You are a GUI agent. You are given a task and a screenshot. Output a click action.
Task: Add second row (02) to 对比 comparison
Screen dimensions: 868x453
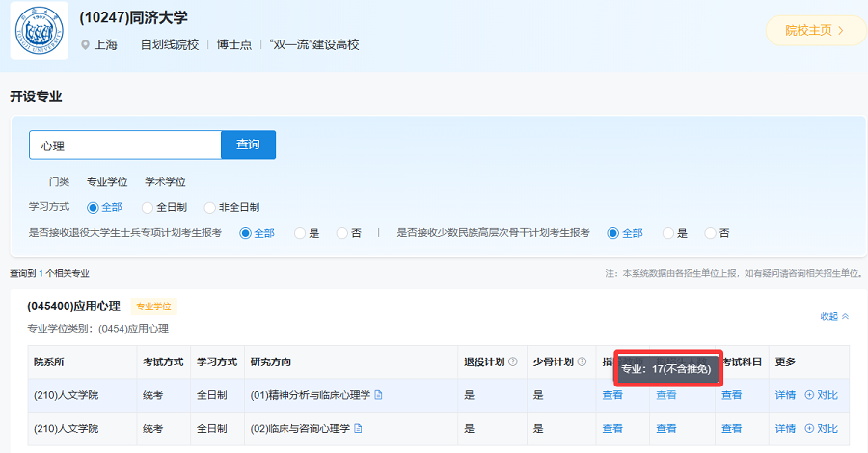coord(821,428)
